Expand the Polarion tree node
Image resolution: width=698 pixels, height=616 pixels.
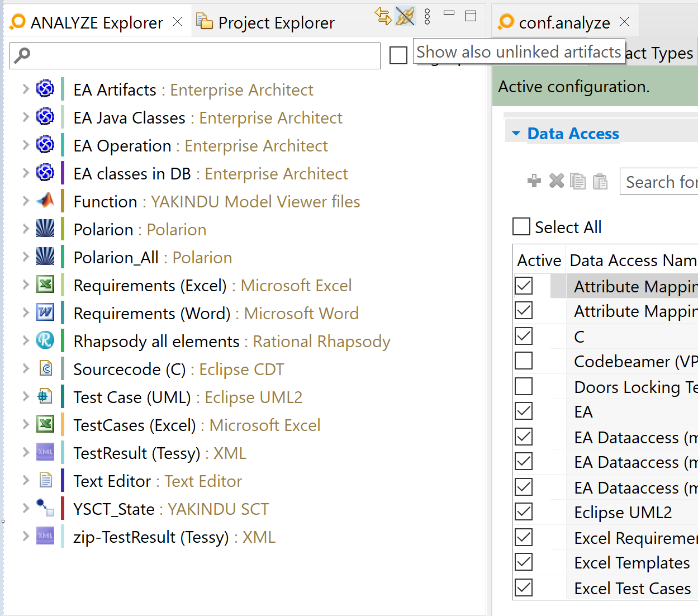pos(25,229)
